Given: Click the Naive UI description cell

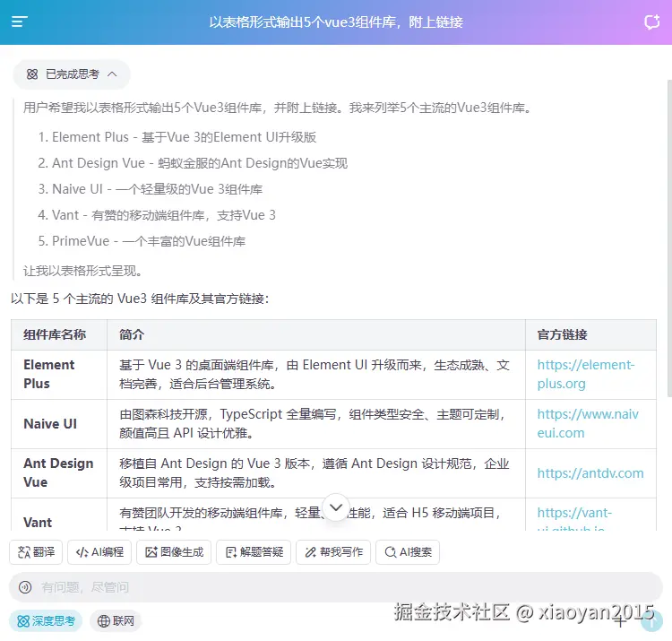Looking at the screenshot, I should (316, 424).
